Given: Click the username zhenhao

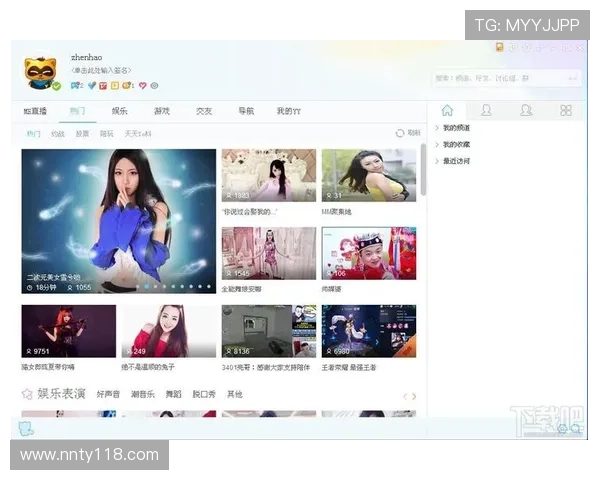Looking at the screenshot, I should tap(86, 57).
